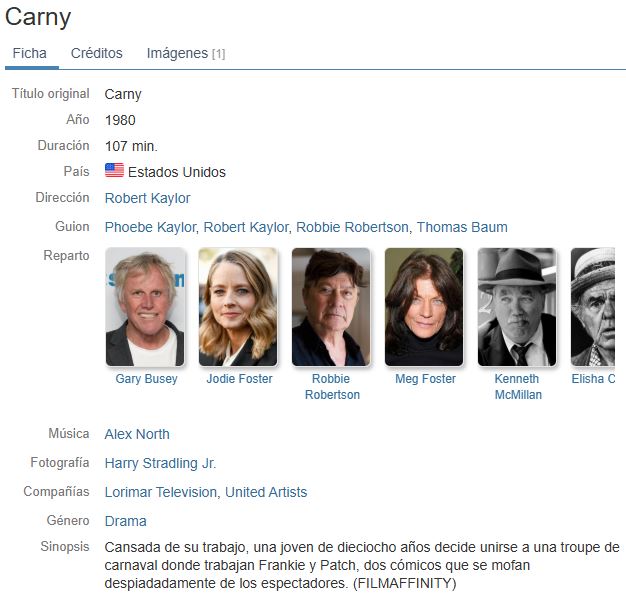This screenshot has width=626, height=603.
Task: Click Kenneth McMillan's cast photo
Action: 517,307
